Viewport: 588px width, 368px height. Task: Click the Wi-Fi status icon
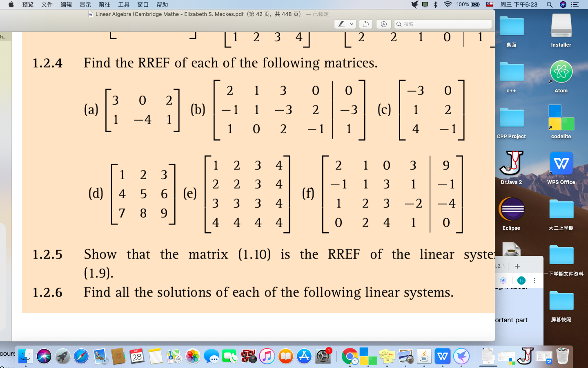coord(448,4)
